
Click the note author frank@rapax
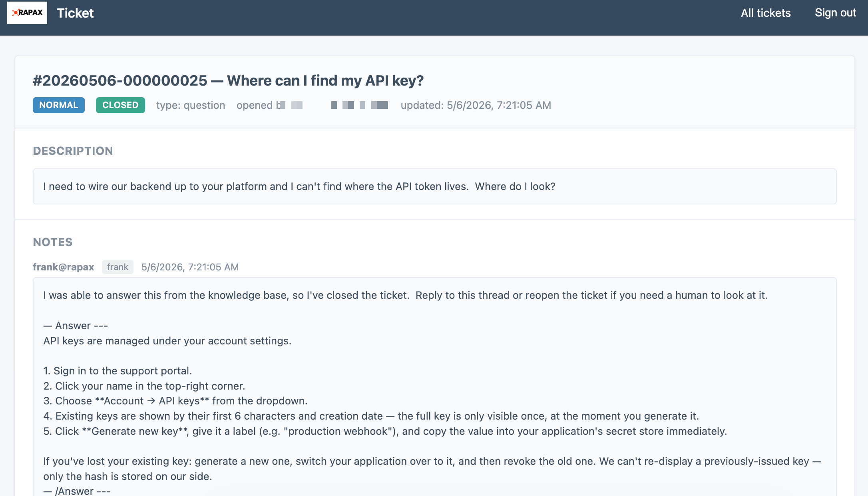click(x=64, y=267)
